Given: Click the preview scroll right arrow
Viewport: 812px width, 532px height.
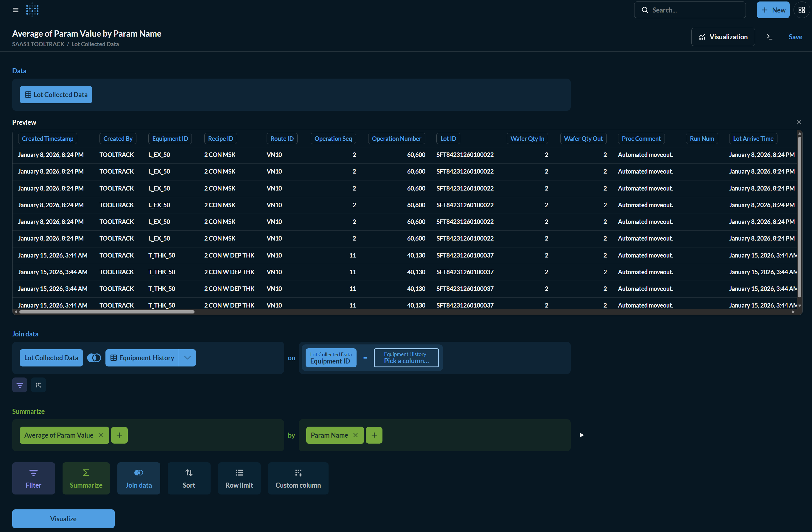Looking at the screenshot, I should pos(793,312).
